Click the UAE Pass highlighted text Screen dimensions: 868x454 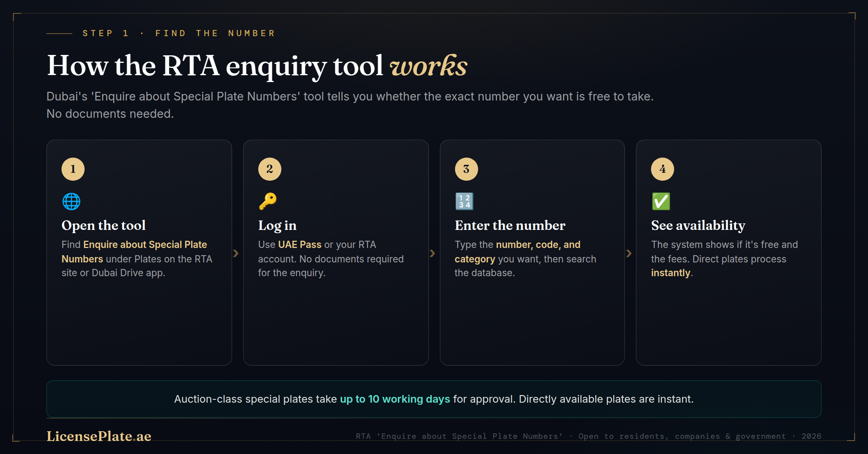click(x=300, y=245)
